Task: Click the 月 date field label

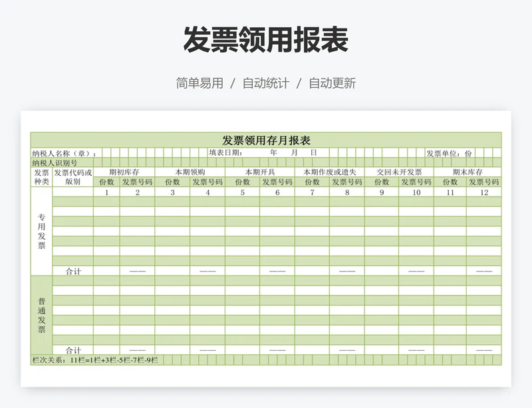Action: (x=294, y=152)
